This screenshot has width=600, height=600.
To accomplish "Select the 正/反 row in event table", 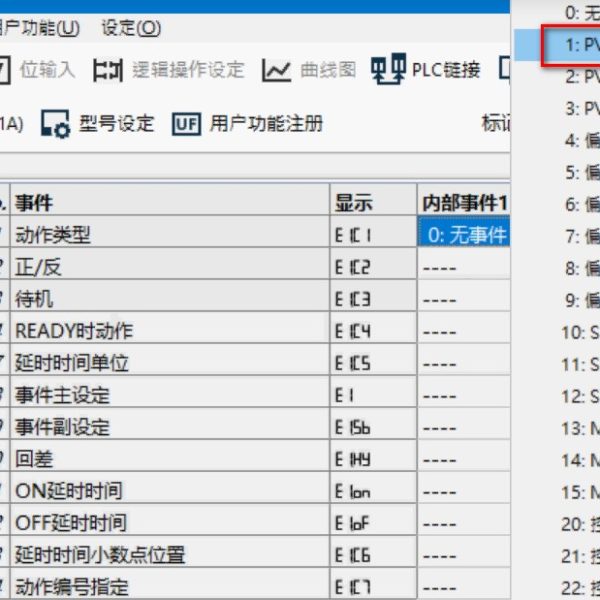I will point(170,267).
